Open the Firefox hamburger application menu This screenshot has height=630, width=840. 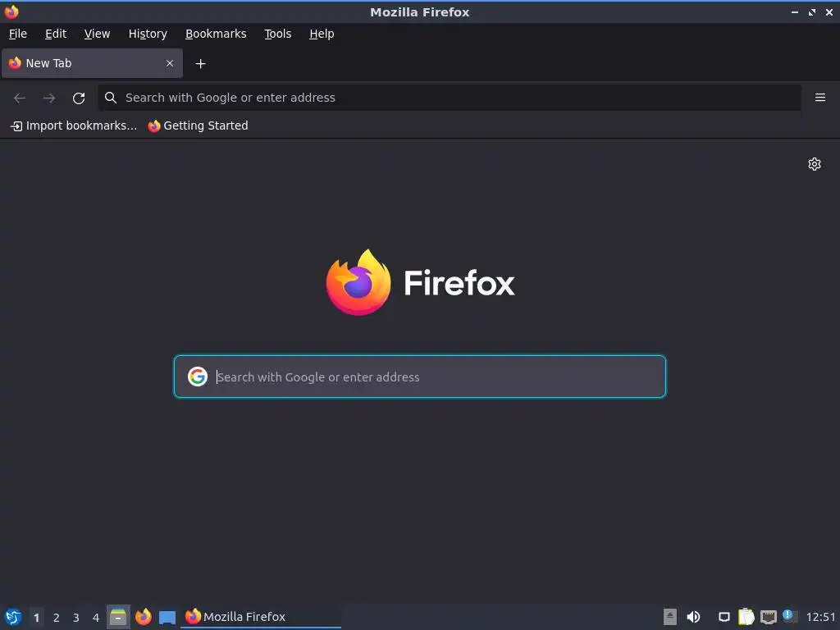tap(820, 98)
